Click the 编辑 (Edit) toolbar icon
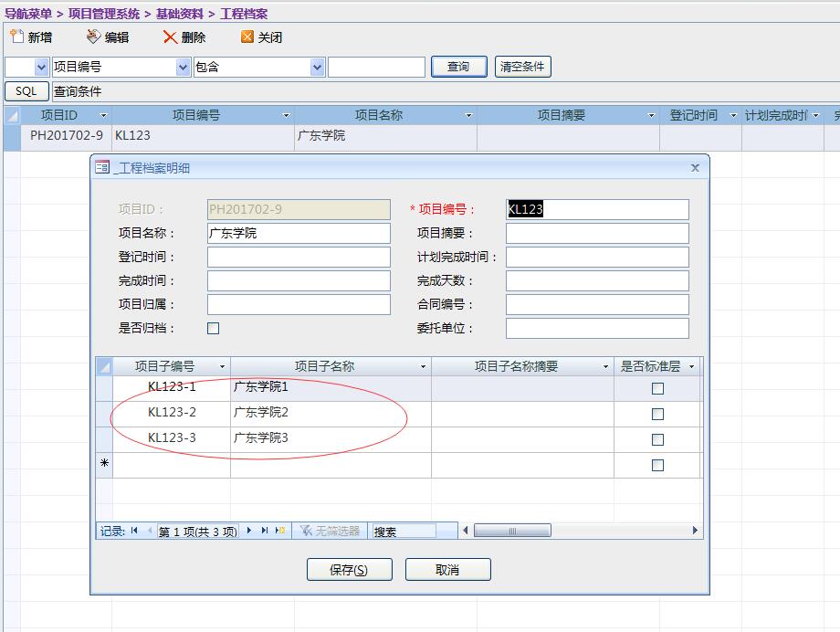The image size is (840, 632). [x=93, y=37]
